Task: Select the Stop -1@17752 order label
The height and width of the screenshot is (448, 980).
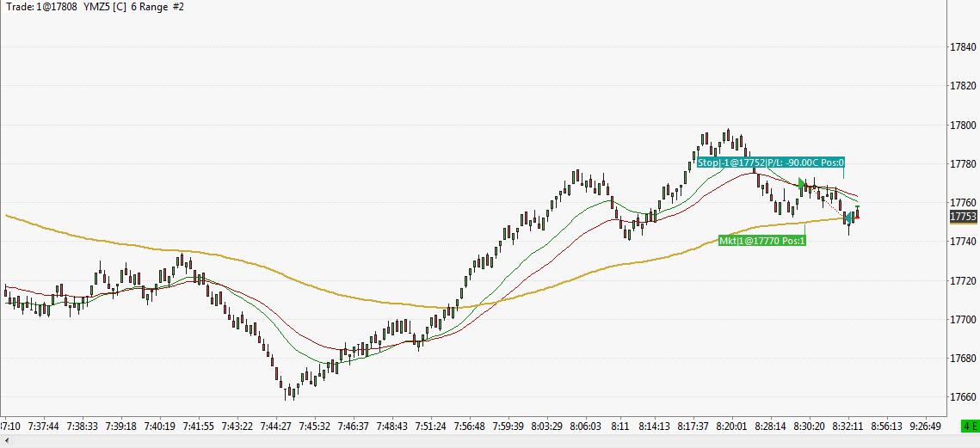Action: point(770,163)
